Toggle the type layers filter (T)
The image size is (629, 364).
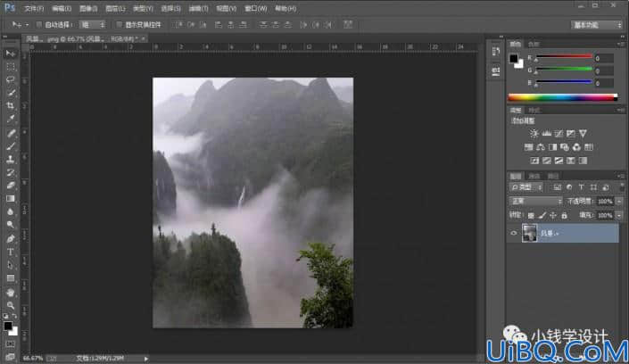click(x=581, y=187)
